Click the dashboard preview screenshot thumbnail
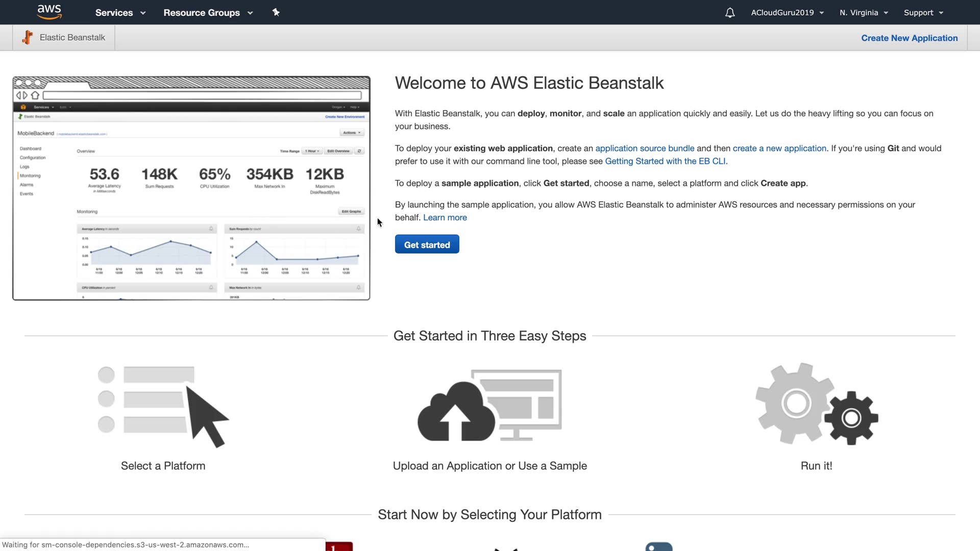 coord(191,188)
